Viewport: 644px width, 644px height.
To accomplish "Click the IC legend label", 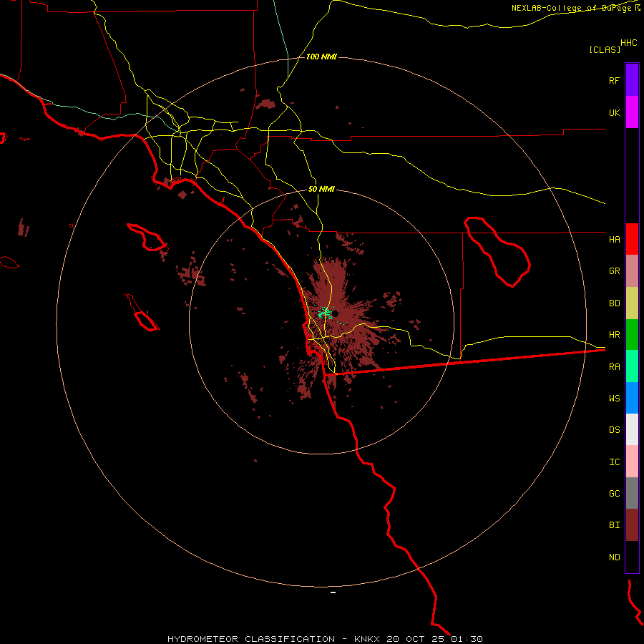I will [x=614, y=462].
